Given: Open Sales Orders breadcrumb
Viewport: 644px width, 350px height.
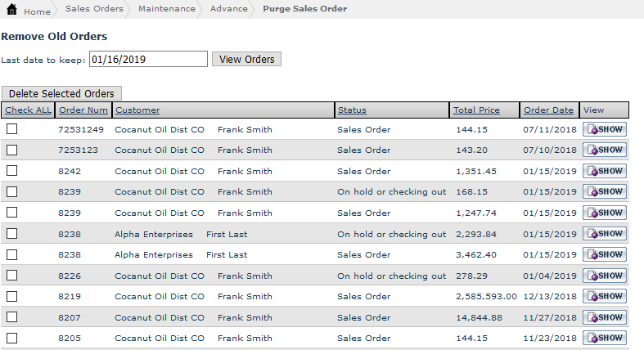Looking at the screenshot, I should [94, 9].
